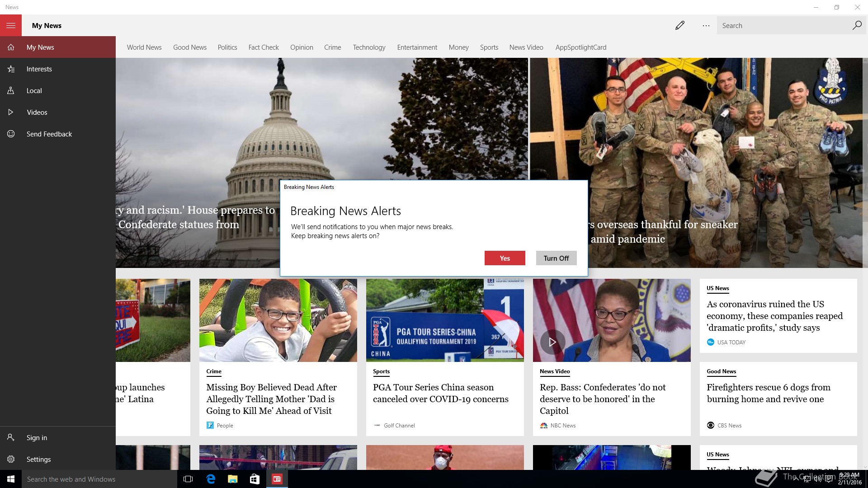The height and width of the screenshot is (488, 868).
Task: Switch to the Good News tab
Action: [x=190, y=47]
